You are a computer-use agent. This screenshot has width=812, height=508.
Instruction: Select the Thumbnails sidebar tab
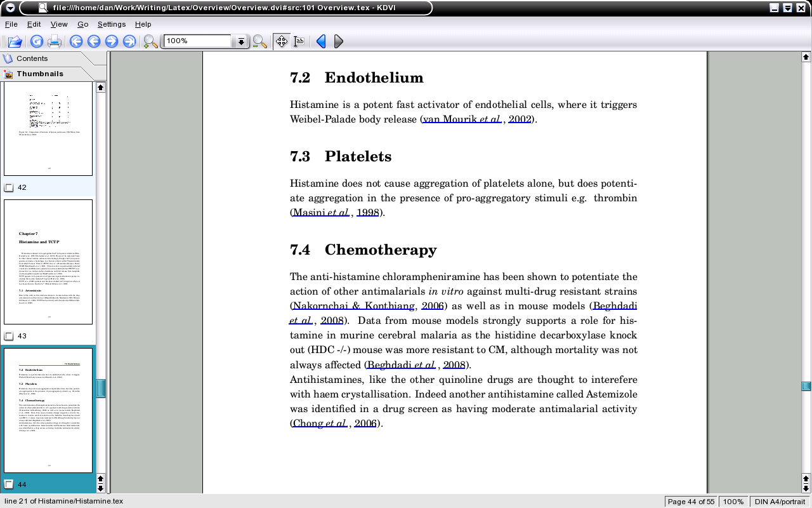coord(47,74)
